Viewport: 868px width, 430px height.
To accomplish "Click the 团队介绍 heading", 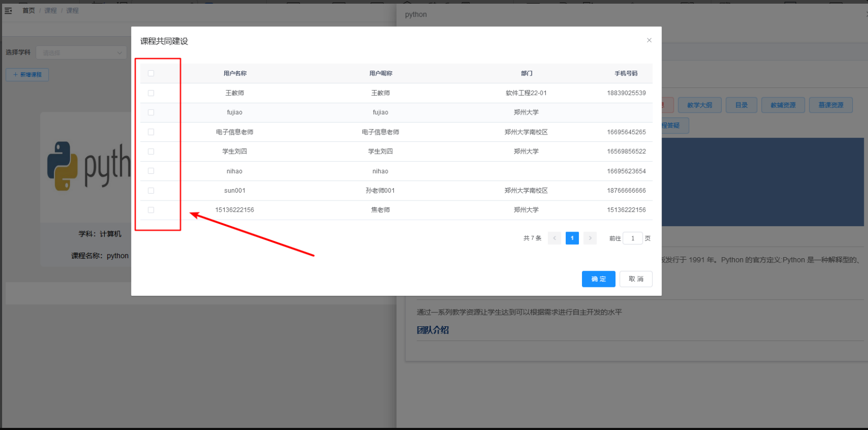I will coord(433,330).
